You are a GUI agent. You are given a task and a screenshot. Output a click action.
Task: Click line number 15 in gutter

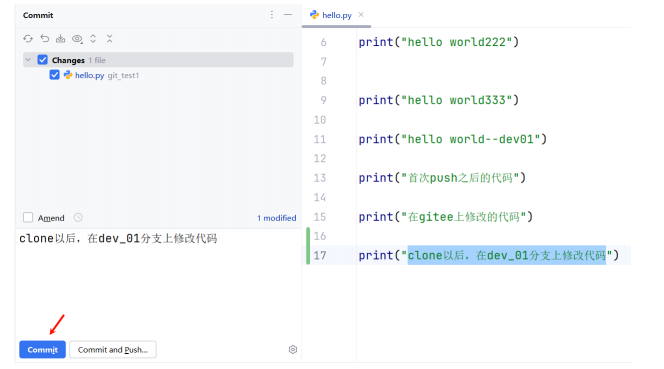[x=320, y=217]
